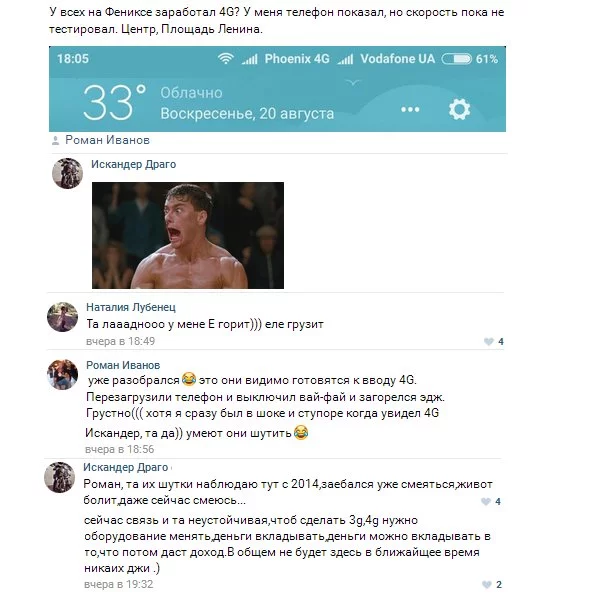Viewport: 589px width, 593px height.
Task: Tap the Wi-Fi icon in status bar
Action: (x=225, y=59)
